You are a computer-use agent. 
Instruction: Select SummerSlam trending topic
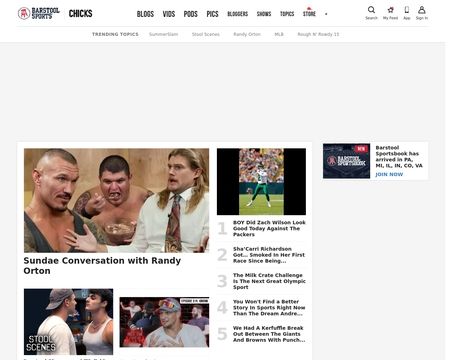163,34
